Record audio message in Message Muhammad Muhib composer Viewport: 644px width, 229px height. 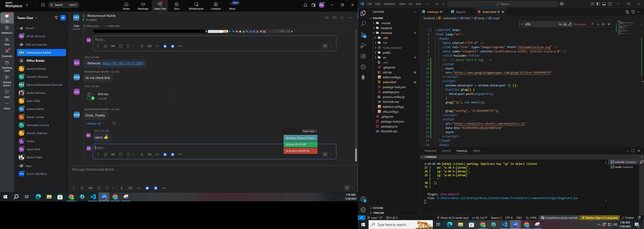pos(121,188)
